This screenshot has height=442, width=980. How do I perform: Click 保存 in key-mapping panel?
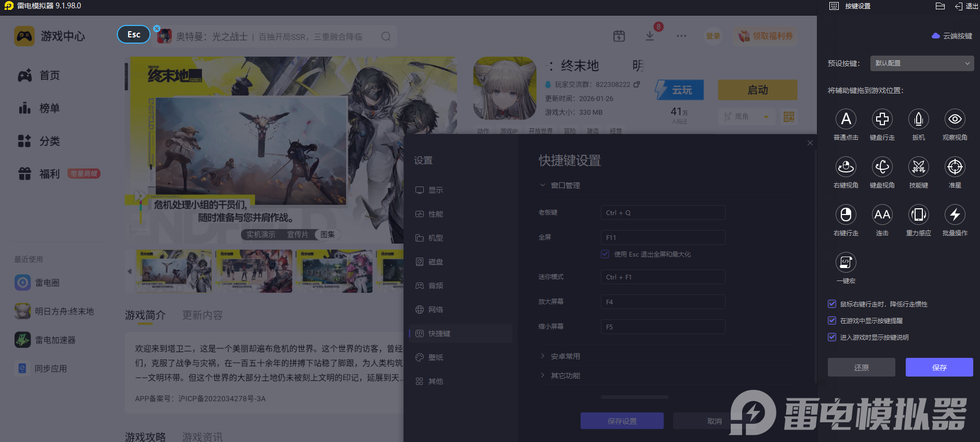click(939, 367)
